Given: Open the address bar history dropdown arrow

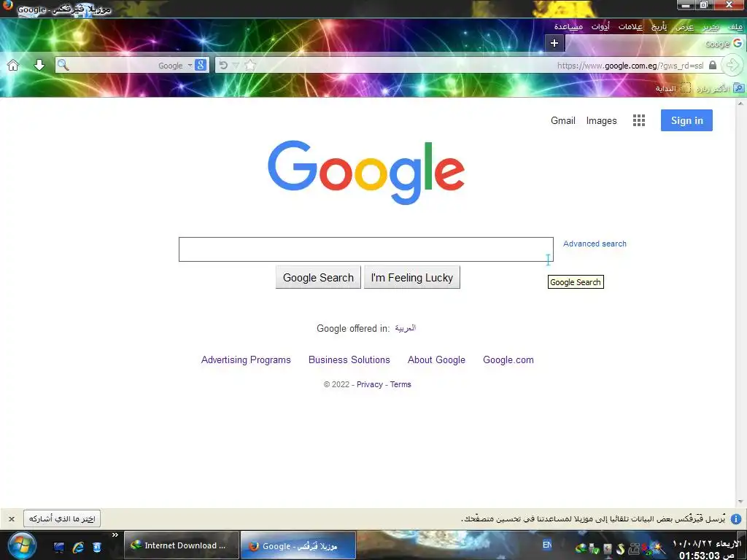Looking at the screenshot, I should pyautogui.click(x=236, y=65).
